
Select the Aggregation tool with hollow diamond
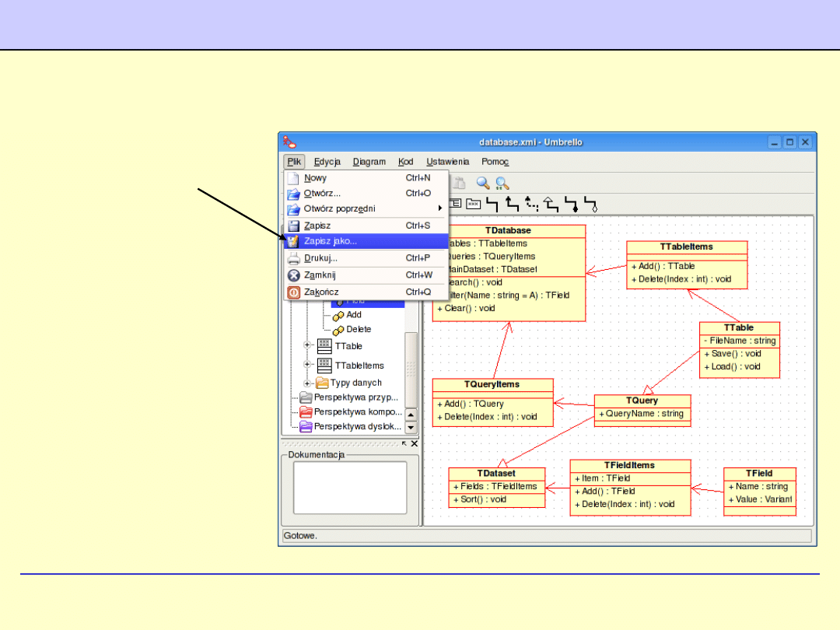[592, 205]
